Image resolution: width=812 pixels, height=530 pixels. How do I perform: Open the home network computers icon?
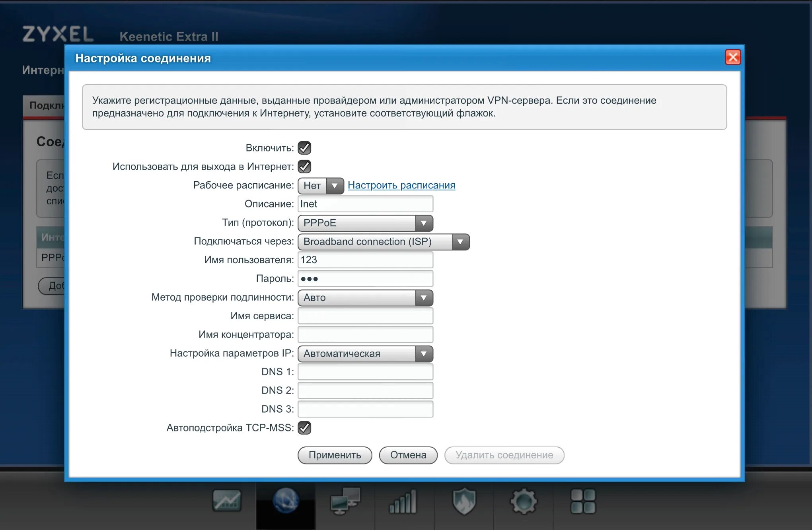tap(345, 501)
